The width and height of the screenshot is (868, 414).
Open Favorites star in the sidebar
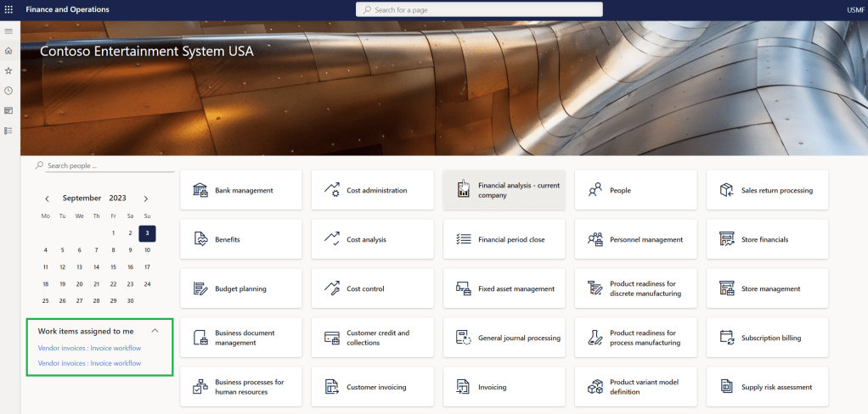point(8,70)
